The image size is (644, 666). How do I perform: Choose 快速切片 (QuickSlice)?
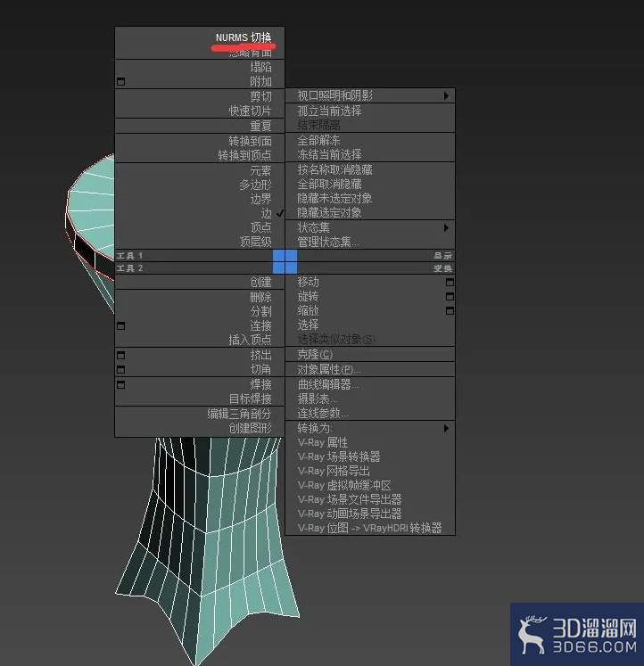tap(251, 111)
